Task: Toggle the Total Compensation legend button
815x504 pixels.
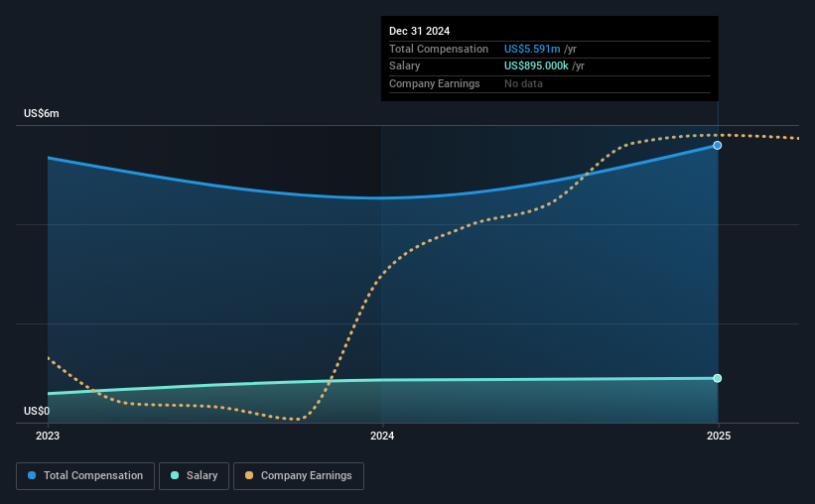Action: pyautogui.click(x=85, y=476)
